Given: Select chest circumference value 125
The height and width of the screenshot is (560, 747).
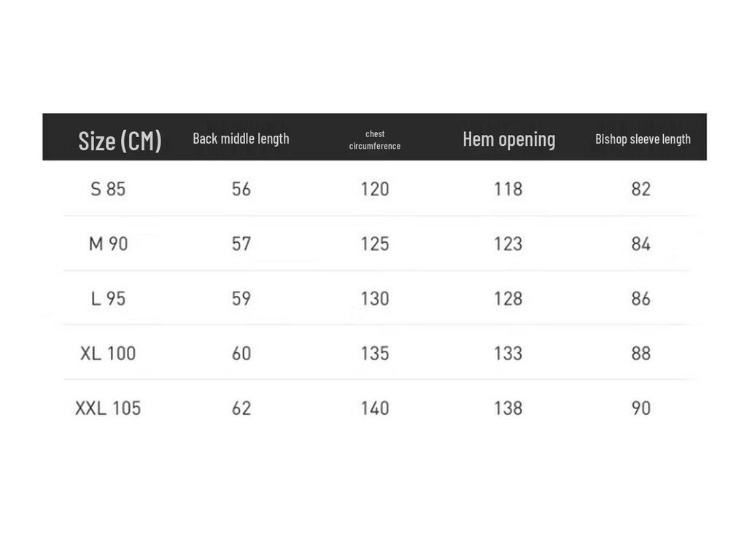Looking at the screenshot, I should tap(375, 244).
